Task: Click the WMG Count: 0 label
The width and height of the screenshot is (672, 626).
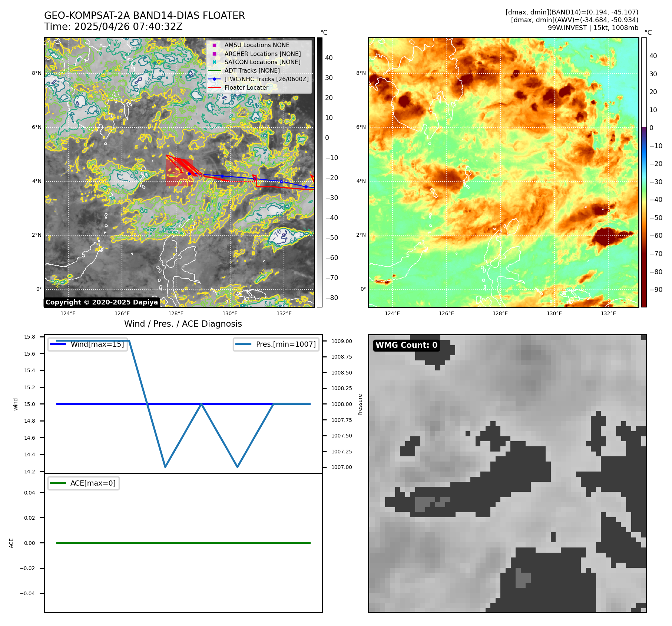Action: [407, 345]
